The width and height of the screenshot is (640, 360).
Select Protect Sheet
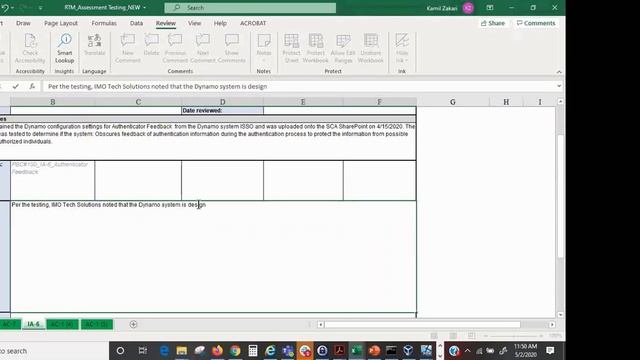tap(291, 49)
